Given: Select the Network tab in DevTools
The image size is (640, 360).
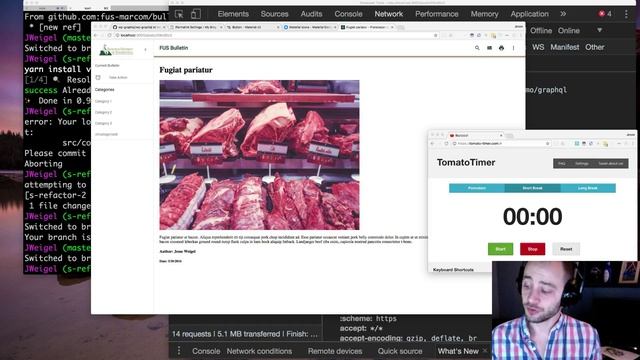Looking at the screenshot, I should (389, 14).
